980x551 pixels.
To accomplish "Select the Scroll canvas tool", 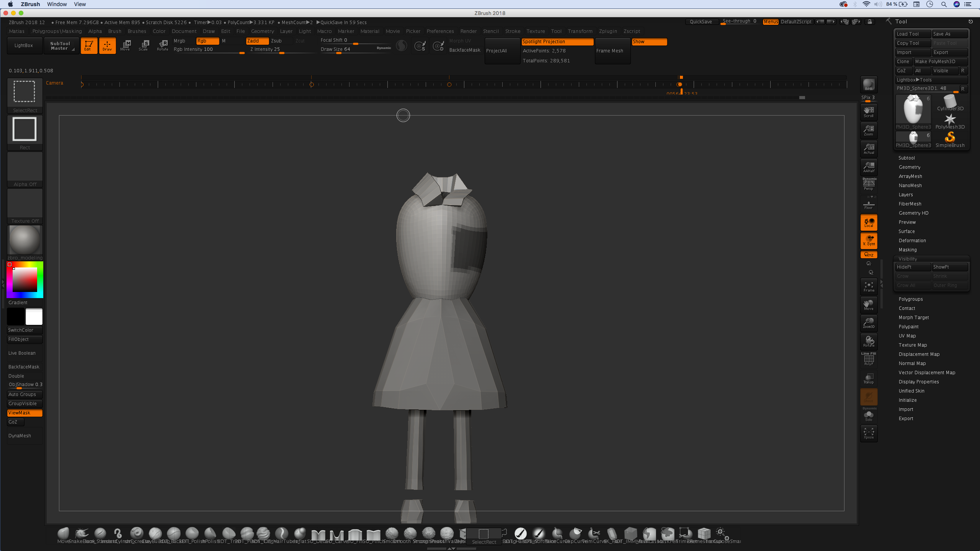I will coord(869,112).
